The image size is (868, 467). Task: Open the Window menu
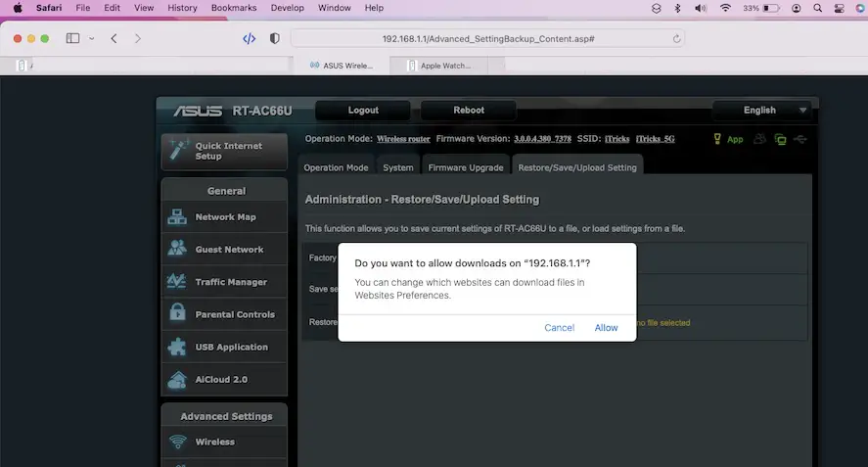(x=335, y=8)
